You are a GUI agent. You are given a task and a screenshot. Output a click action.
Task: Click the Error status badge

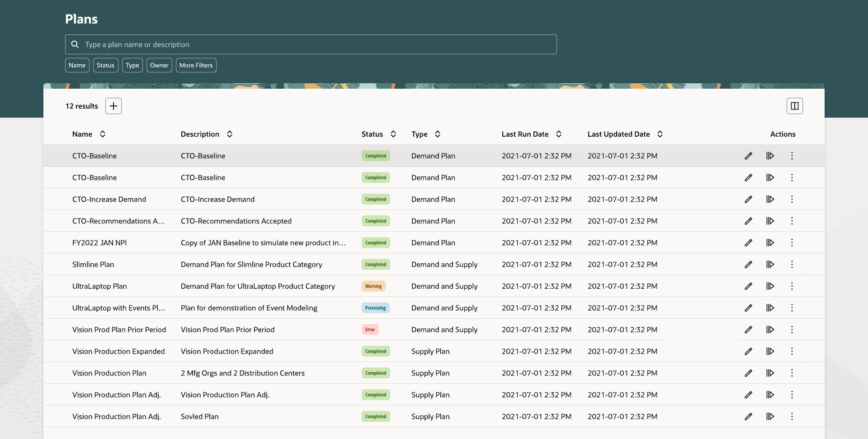coord(370,329)
